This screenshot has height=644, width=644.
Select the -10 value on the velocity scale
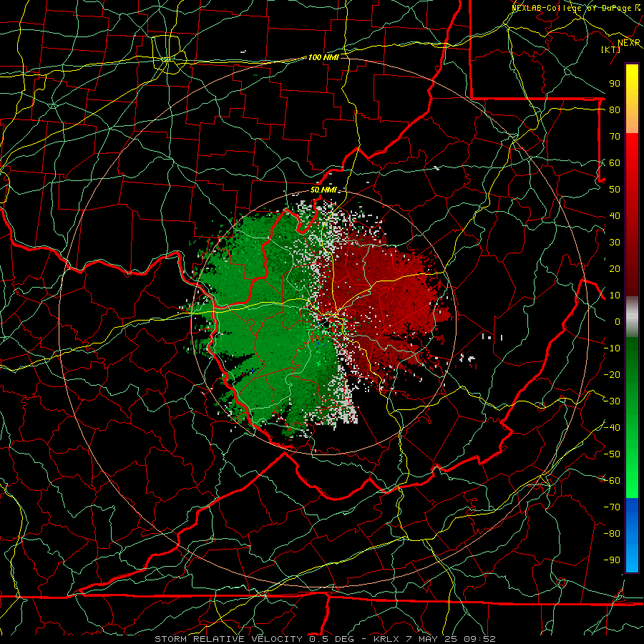click(612, 348)
